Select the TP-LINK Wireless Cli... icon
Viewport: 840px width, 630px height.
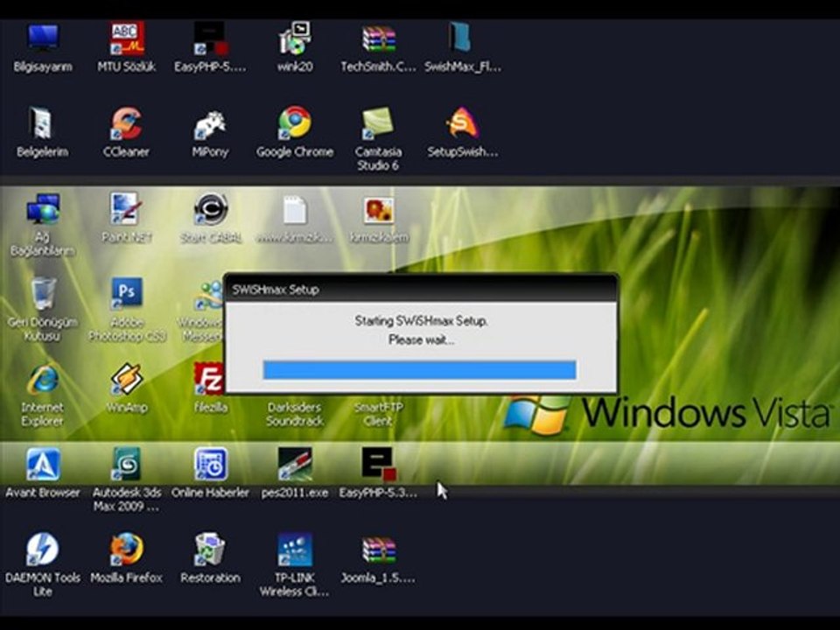295,549
